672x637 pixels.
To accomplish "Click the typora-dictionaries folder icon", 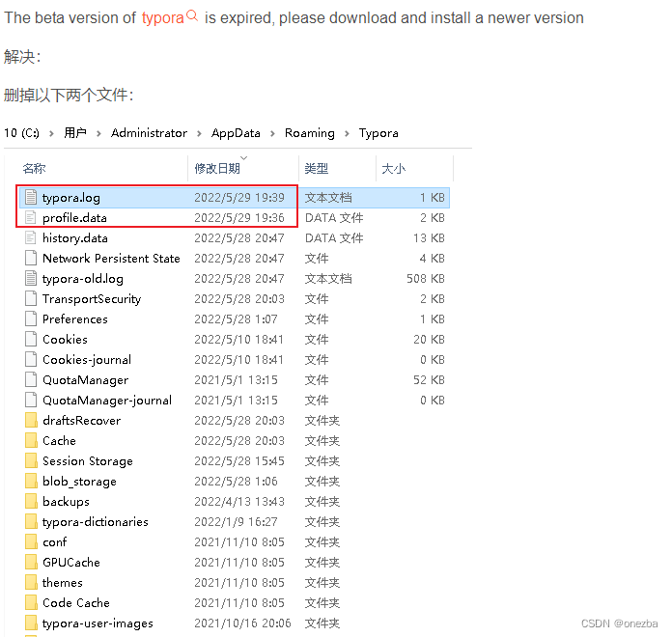I will [31, 522].
